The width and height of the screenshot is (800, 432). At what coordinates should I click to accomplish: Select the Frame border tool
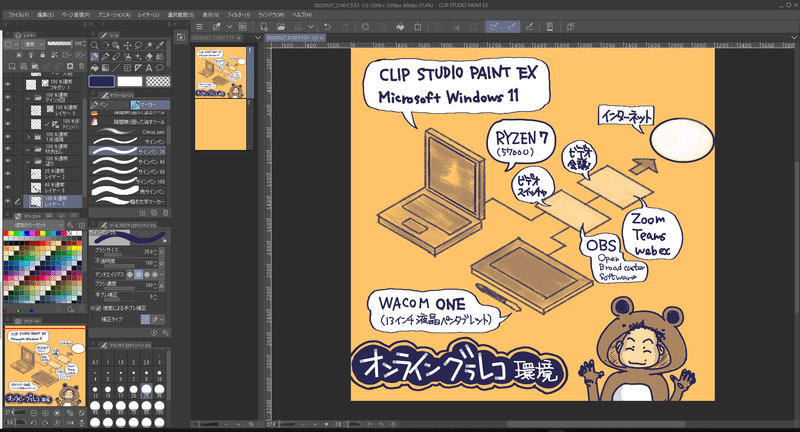pyautogui.click(x=128, y=67)
